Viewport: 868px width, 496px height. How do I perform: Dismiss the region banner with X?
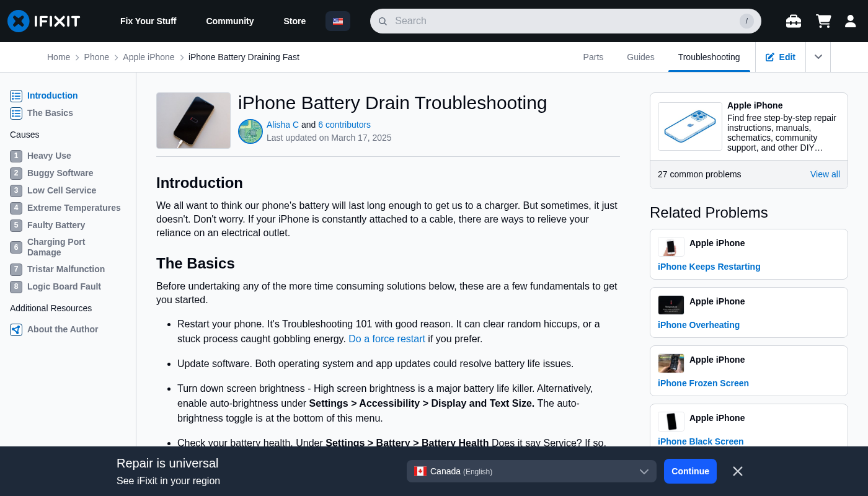point(737,471)
